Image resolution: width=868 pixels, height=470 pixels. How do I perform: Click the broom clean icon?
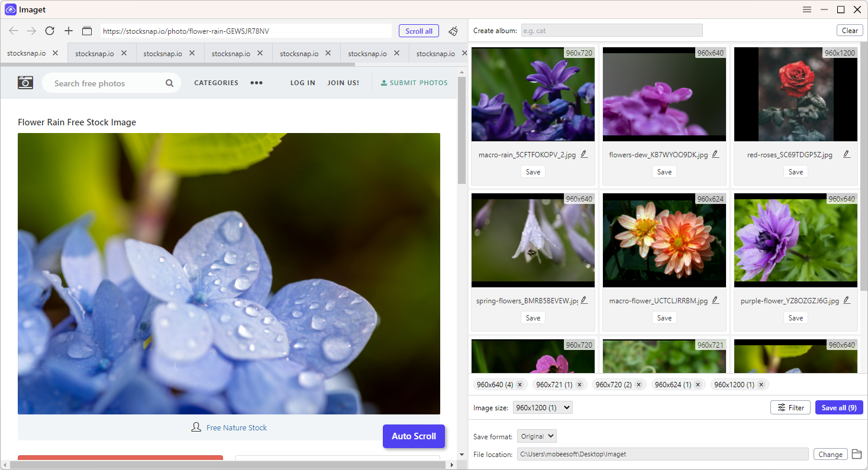(453, 31)
